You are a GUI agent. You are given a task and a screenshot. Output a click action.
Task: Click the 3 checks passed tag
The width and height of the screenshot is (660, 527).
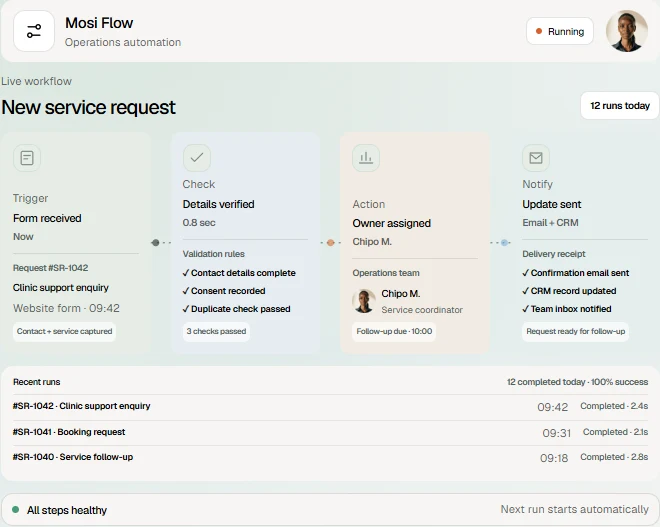pos(216,331)
